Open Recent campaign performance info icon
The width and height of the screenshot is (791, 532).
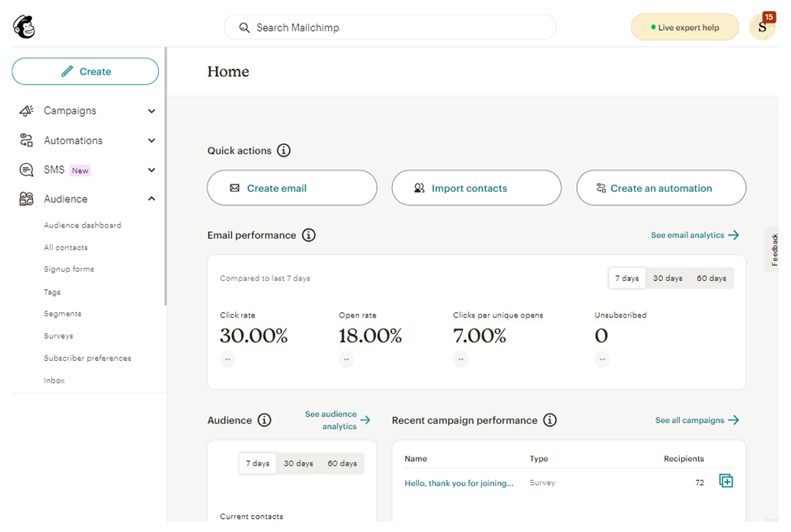point(550,420)
